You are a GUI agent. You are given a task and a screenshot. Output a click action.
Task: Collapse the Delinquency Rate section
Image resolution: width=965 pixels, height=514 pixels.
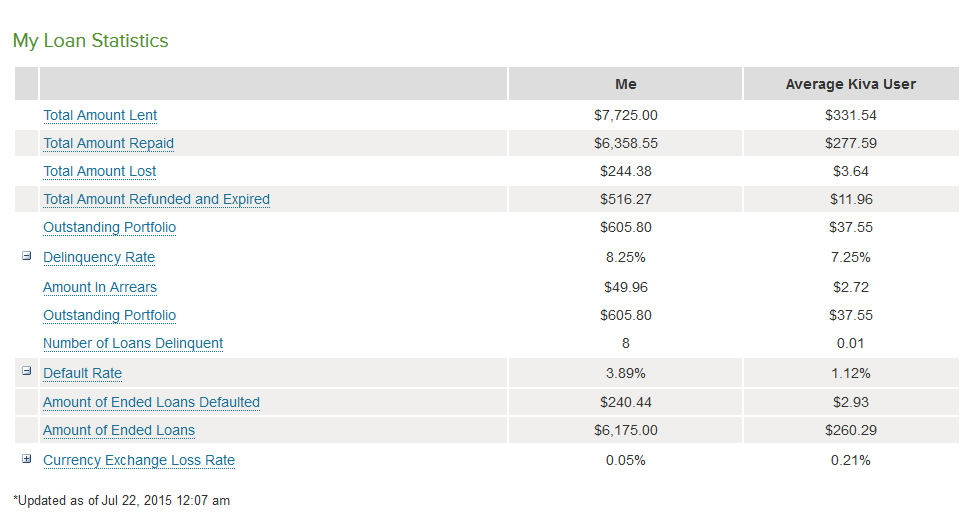[27, 256]
